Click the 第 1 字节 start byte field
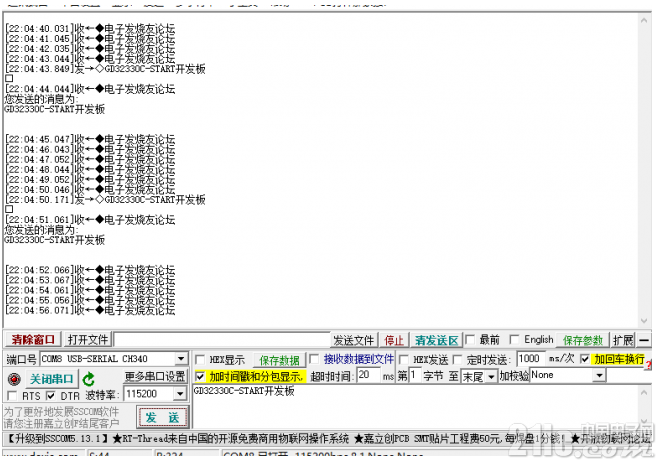The image size is (657, 461). click(414, 375)
